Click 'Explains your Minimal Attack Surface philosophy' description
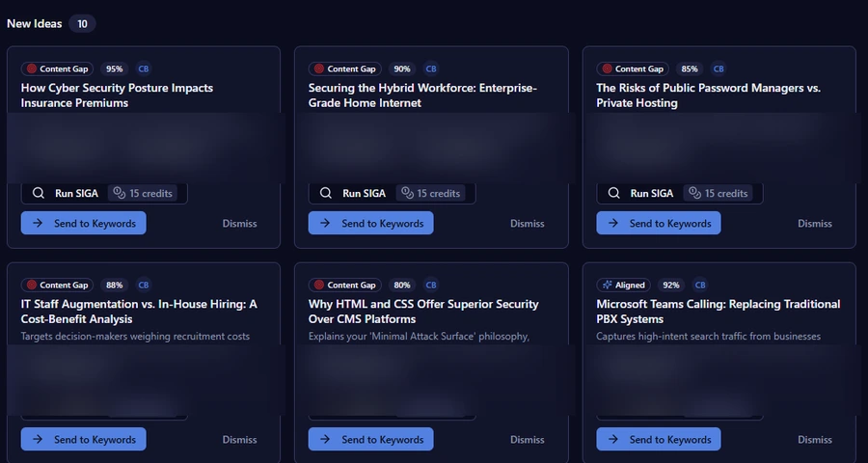 pyautogui.click(x=420, y=337)
